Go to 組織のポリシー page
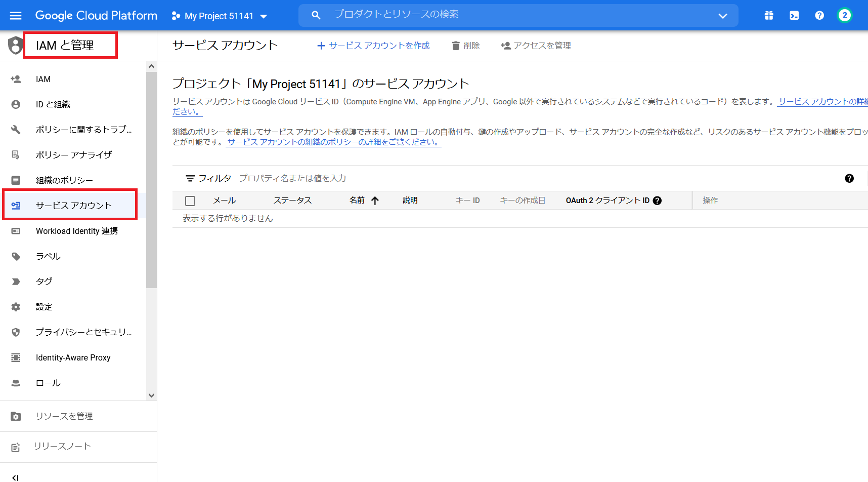Viewport: 868px width, 482px height. tap(64, 180)
